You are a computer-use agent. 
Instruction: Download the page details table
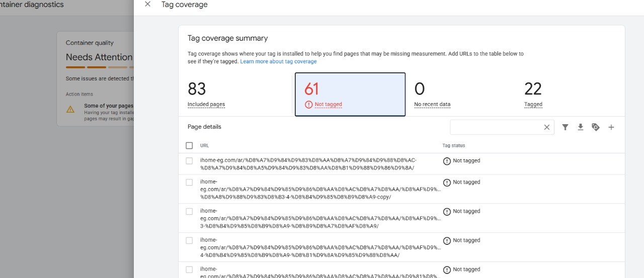tap(580, 127)
